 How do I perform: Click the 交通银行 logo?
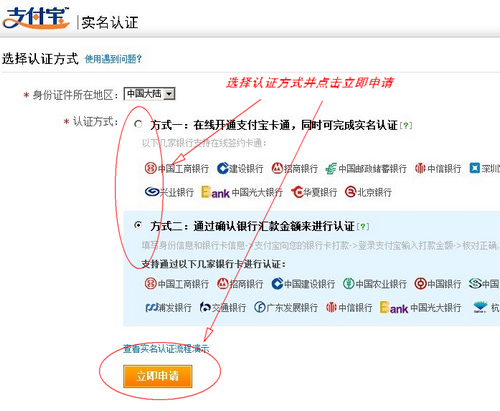point(205,307)
